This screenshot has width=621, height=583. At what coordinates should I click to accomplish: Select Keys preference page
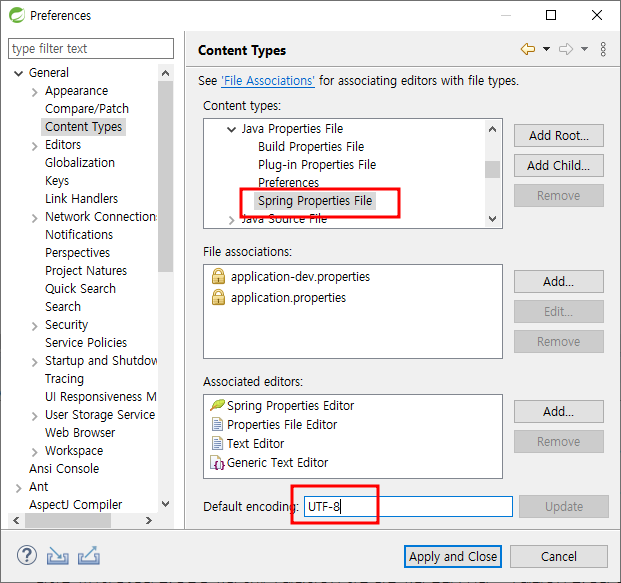tap(57, 181)
